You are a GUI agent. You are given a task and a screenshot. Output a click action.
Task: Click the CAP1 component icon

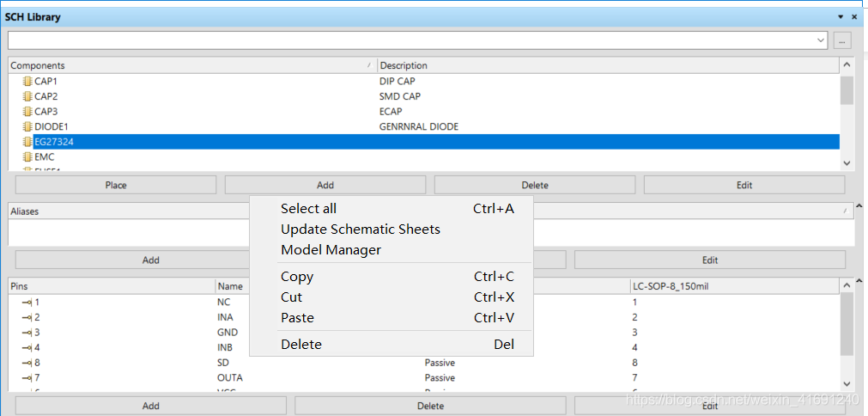coord(27,81)
